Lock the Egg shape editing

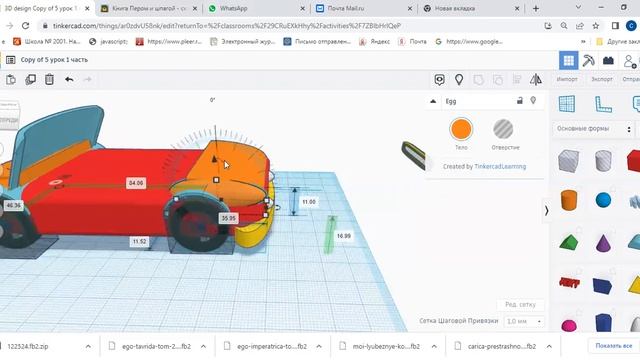pos(520,100)
